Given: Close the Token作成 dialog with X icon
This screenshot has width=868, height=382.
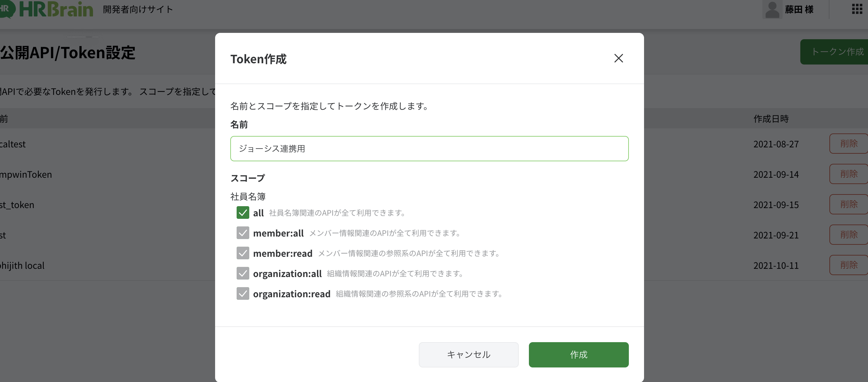Looking at the screenshot, I should [x=618, y=58].
